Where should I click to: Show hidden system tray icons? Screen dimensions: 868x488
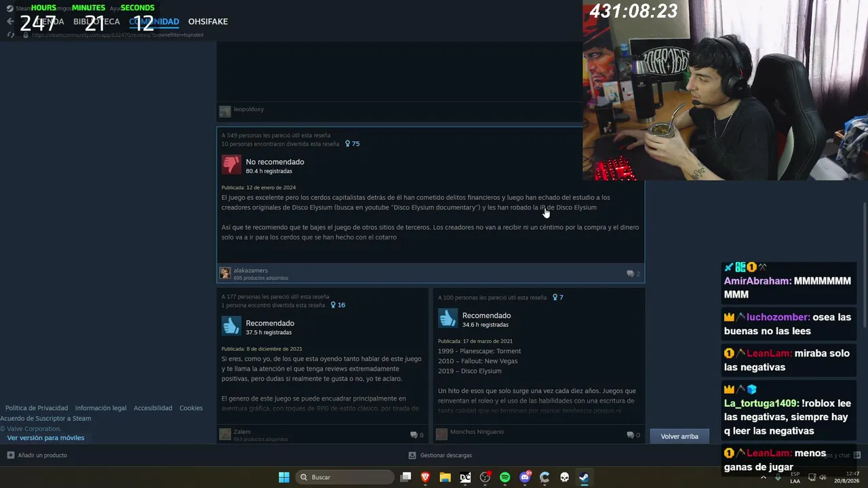pos(764,477)
